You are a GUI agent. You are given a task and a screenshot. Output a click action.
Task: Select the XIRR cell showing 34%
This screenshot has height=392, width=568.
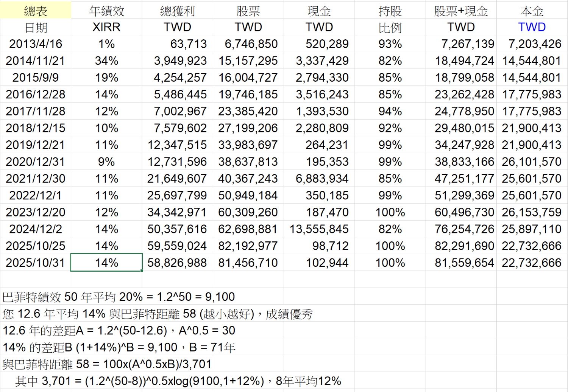point(106,61)
